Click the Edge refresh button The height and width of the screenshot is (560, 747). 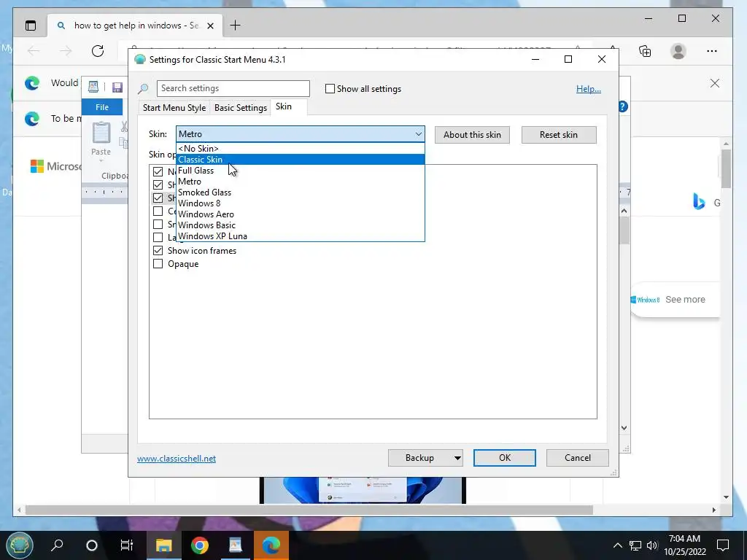tap(98, 51)
